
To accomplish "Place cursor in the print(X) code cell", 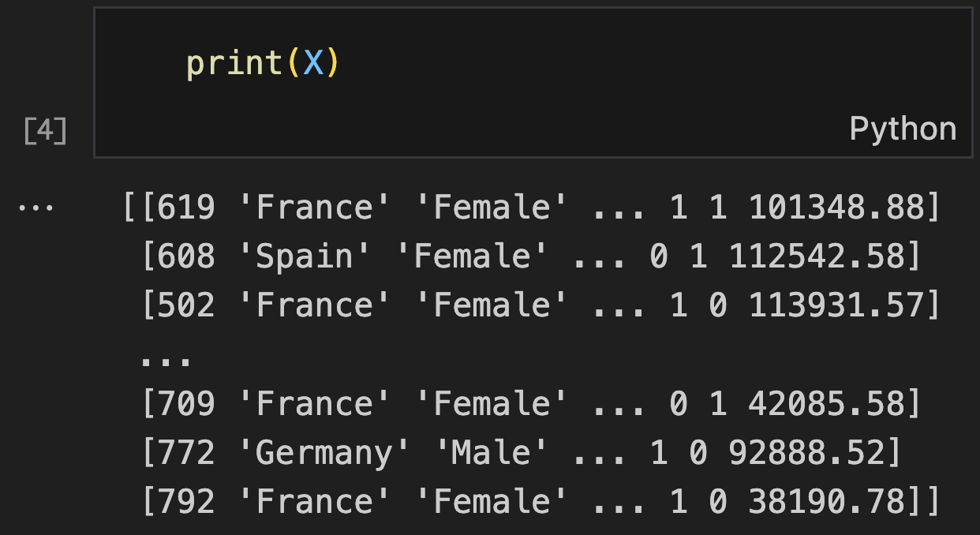I will point(533,83).
